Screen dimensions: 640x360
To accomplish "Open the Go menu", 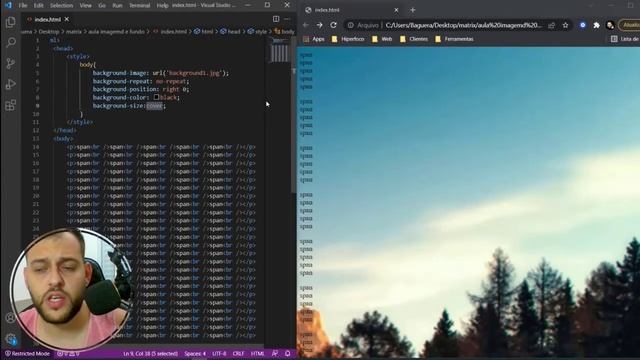I will coord(102,5).
